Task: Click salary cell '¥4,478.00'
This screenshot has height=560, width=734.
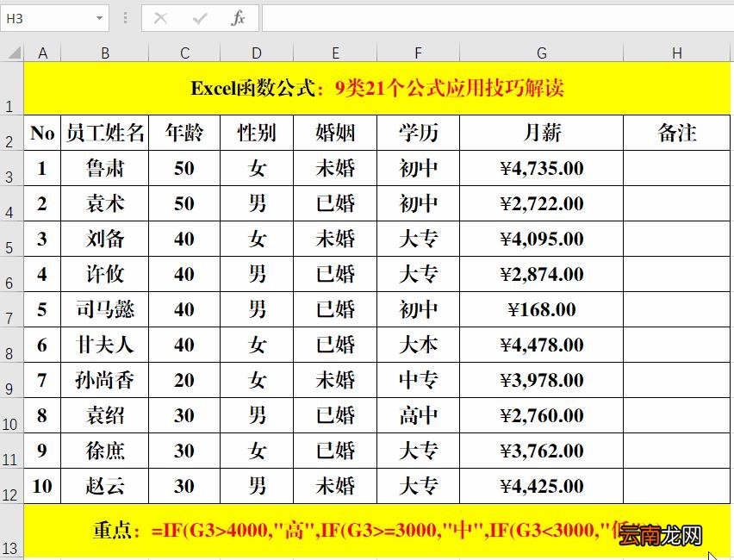Action: [542, 345]
